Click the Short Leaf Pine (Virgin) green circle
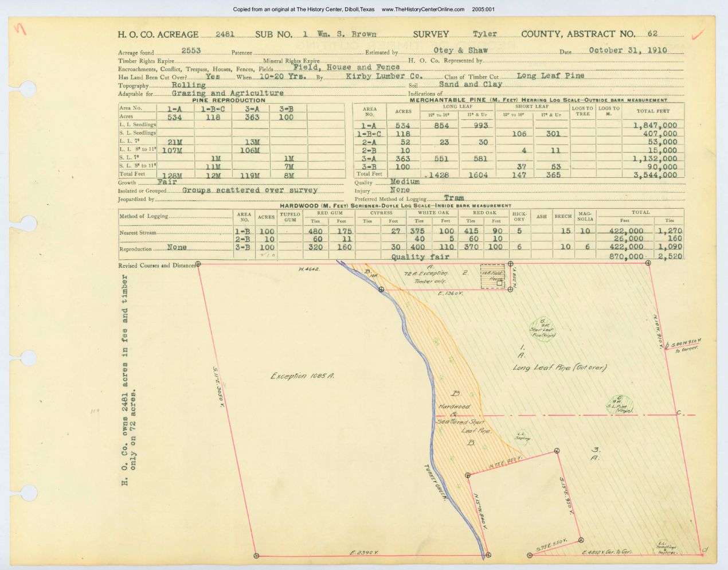Screen dimensions: 728x570 542,329
